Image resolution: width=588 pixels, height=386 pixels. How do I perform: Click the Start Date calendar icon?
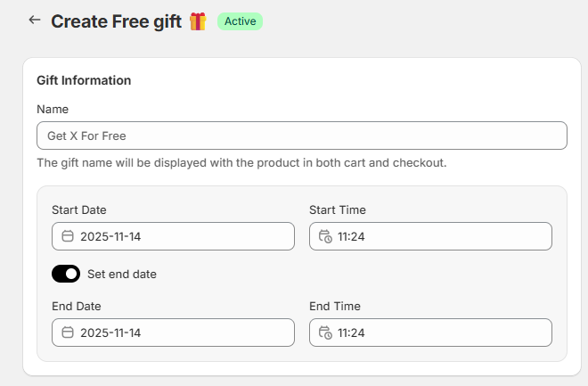point(68,236)
